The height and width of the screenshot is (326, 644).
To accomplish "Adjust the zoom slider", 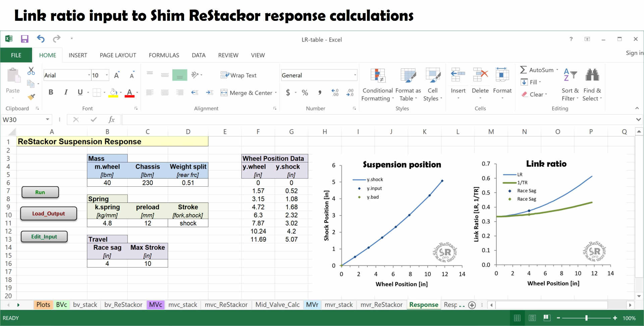I will click(586, 318).
